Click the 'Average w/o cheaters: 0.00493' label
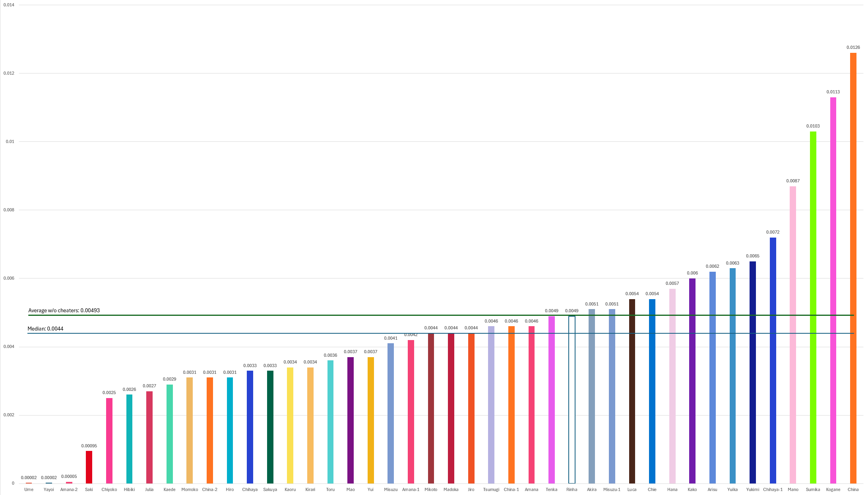 (x=64, y=310)
